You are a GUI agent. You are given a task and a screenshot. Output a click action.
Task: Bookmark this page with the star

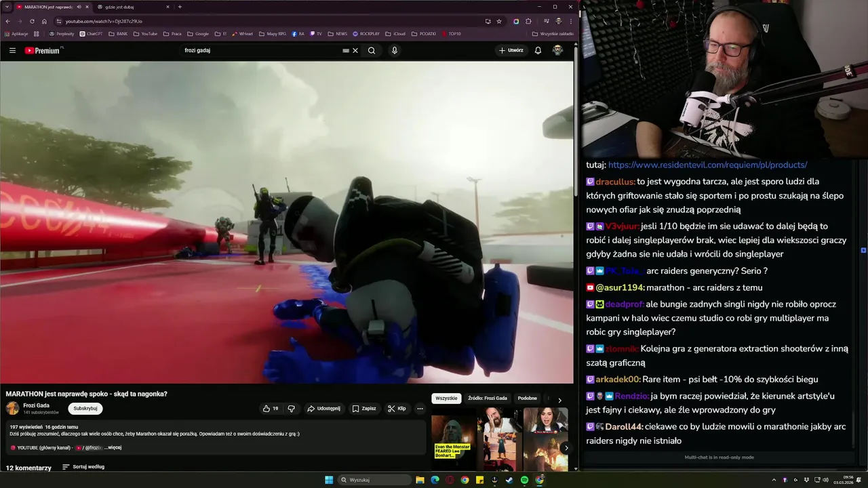499,21
